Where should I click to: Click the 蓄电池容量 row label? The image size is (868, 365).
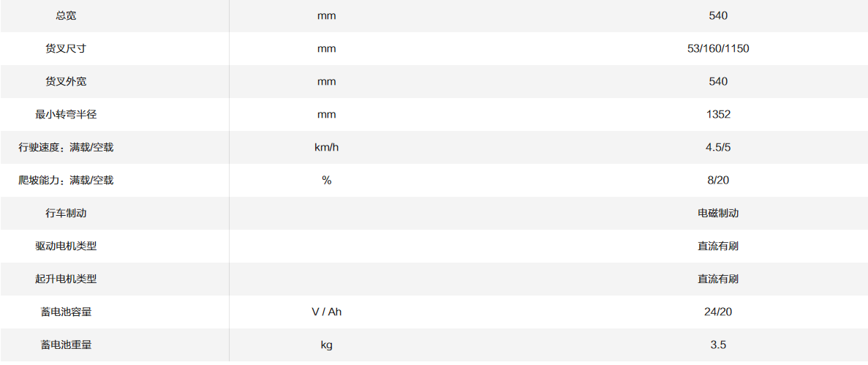[66, 312]
